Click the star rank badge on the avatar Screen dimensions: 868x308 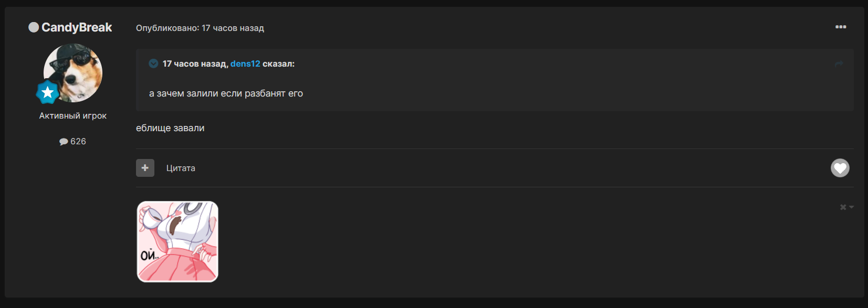47,92
